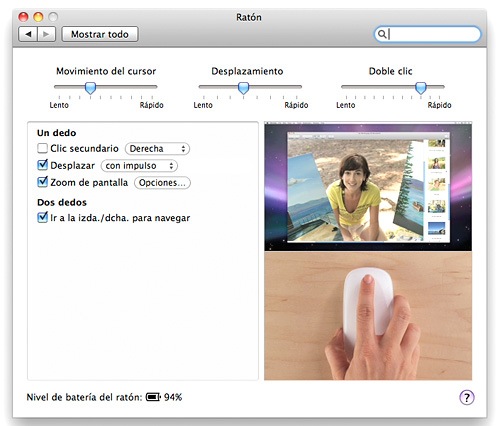
Task: Click Nivel de batería del ratón label
Action: 84,397
